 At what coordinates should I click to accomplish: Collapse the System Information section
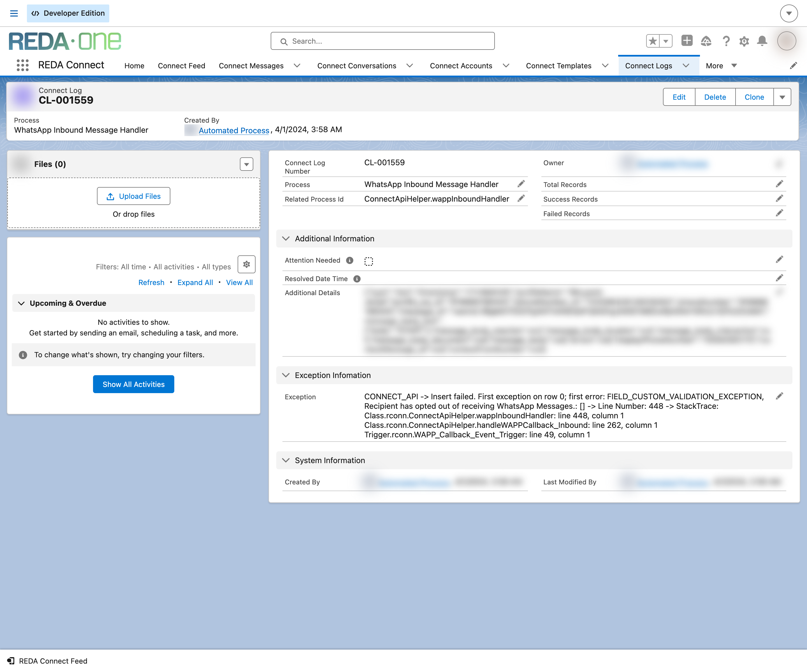[286, 460]
